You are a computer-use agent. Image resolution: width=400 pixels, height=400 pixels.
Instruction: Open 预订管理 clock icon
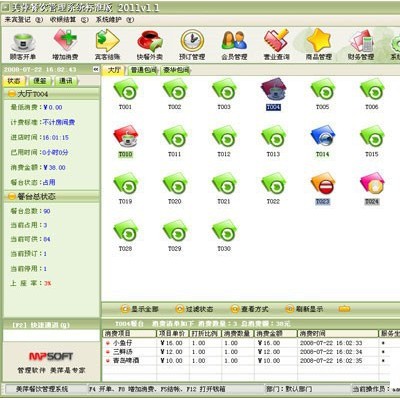pos(192,45)
